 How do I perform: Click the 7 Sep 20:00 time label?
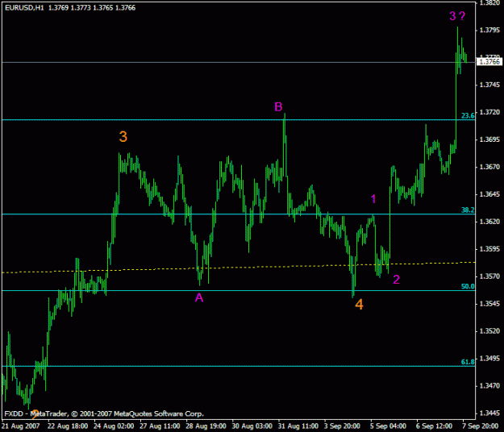481,426
